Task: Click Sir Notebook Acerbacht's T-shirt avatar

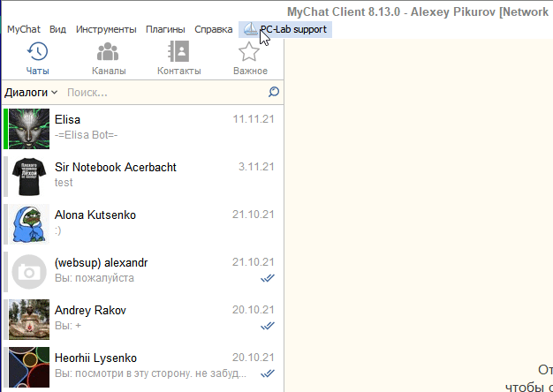Action: click(29, 177)
